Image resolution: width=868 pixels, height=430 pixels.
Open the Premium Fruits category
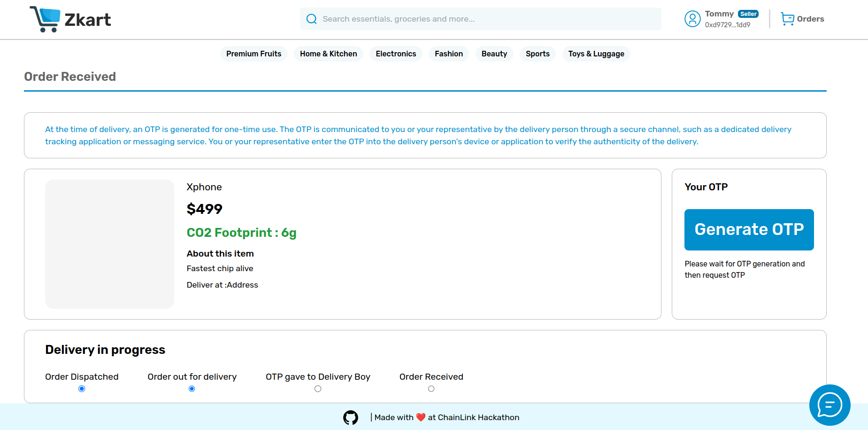tap(253, 54)
